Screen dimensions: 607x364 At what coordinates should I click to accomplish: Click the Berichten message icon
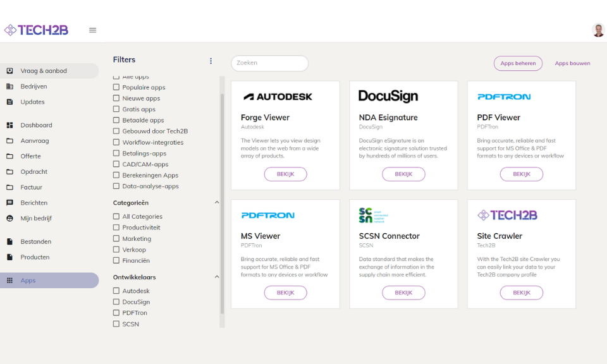click(x=9, y=203)
